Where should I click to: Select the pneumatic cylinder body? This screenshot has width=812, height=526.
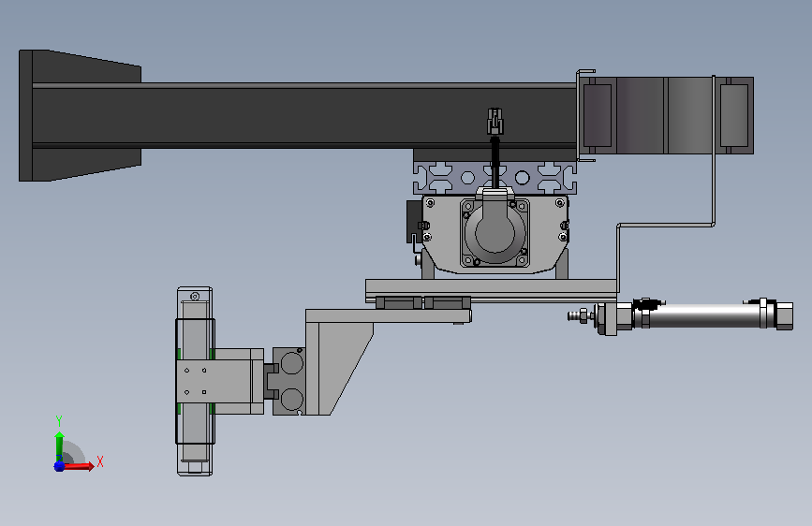(x=703, y=315)
